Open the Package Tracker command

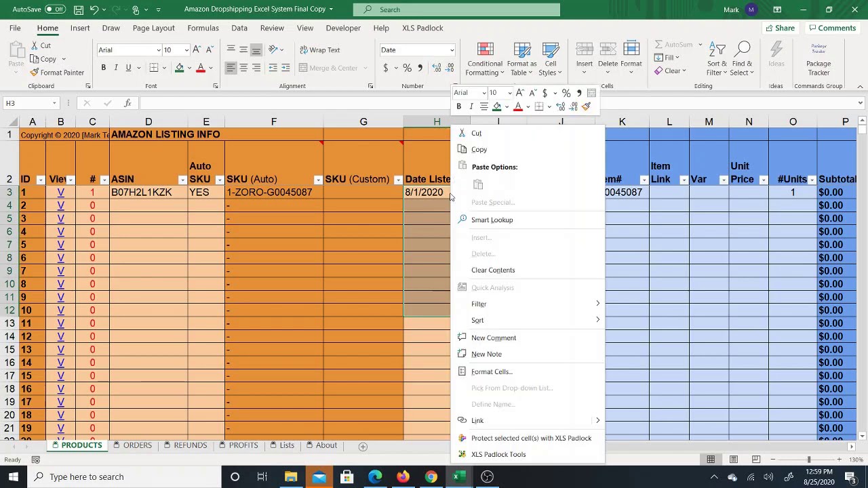click(818, 59)
